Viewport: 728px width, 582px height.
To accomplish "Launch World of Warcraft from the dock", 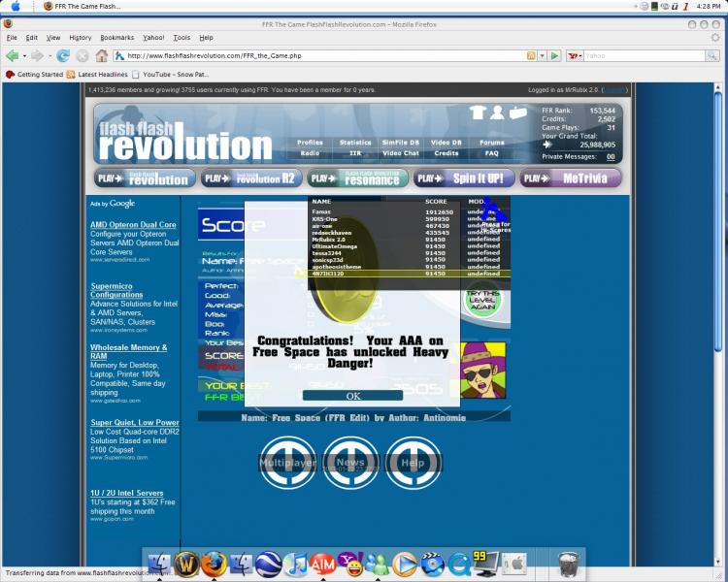I will pos(187,564).
